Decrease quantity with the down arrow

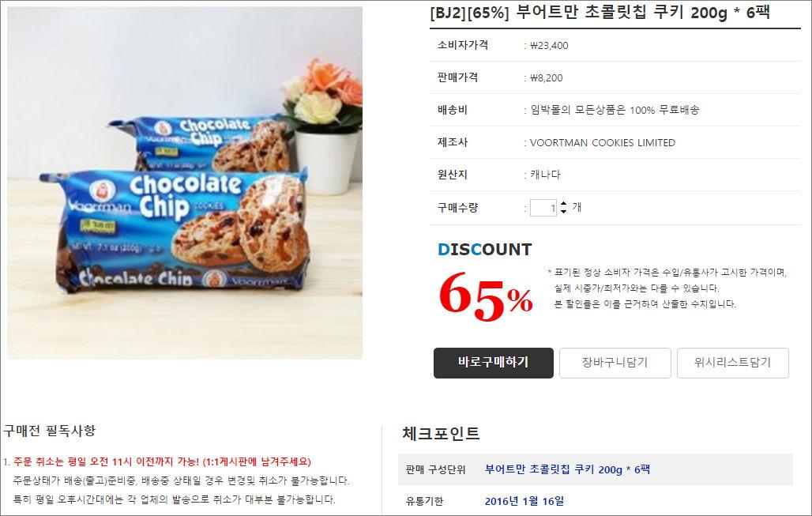(563, 211)
